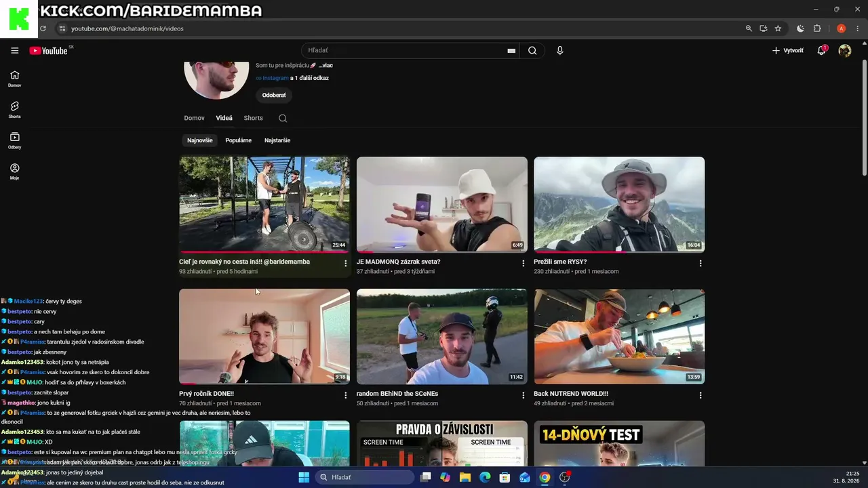This screenshot has height=488, width=868.
Task: Open the Chrome three-dot menu
Action: 858,28
